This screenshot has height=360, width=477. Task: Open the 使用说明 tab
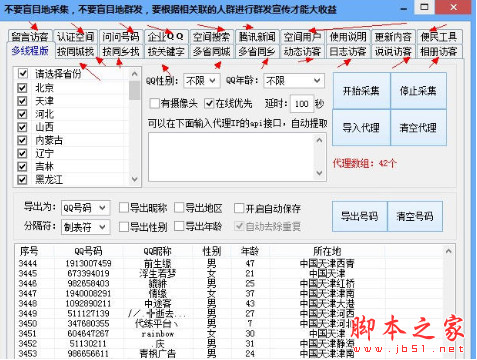click(348, 36)
